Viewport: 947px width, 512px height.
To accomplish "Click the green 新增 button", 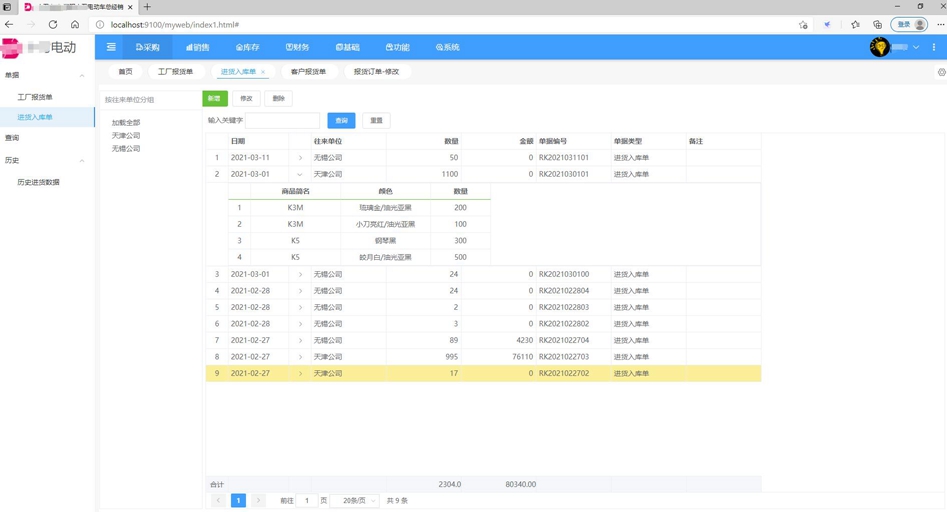I will 214,99.
